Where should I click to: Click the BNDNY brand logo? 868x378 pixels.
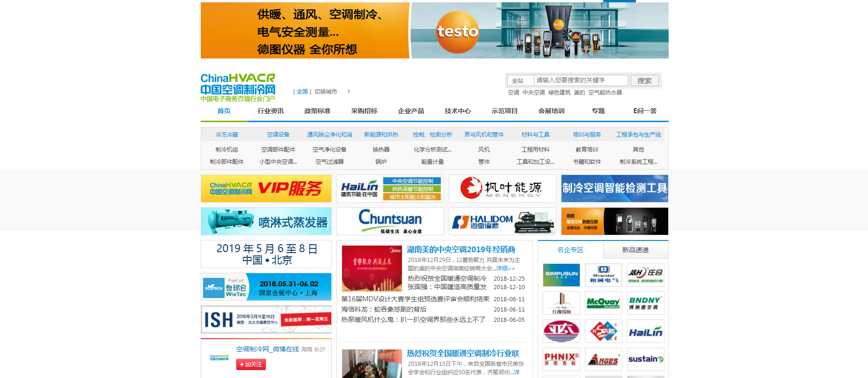(x=645, y=303)
